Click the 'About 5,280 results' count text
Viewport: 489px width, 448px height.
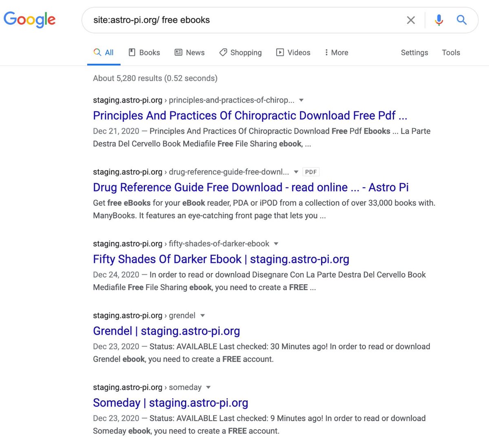155,78
